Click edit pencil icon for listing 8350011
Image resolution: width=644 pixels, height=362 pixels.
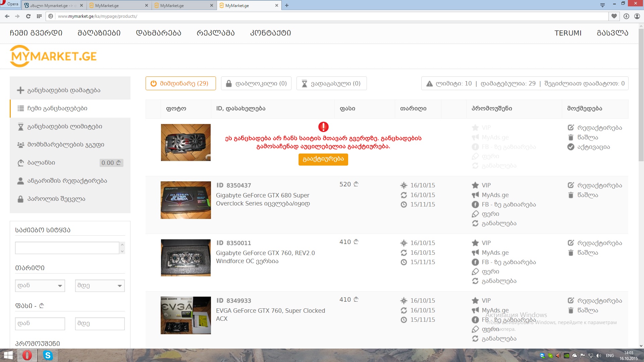point(571,243)
